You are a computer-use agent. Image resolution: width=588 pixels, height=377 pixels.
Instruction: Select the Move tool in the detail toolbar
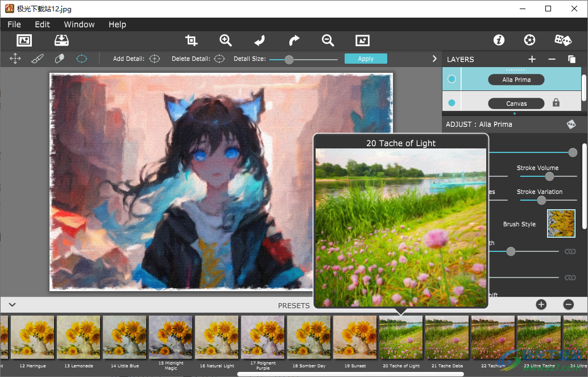tap(15, 58)
